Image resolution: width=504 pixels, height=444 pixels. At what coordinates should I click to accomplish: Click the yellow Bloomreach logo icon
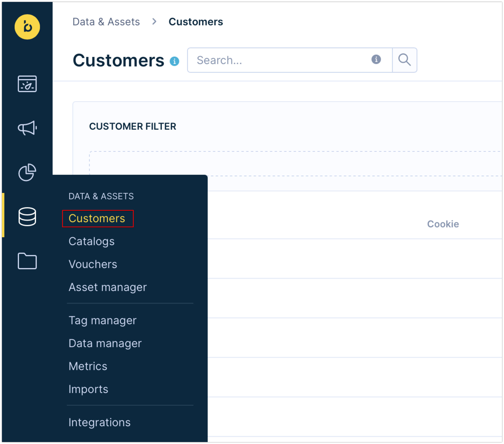(27, 27)
